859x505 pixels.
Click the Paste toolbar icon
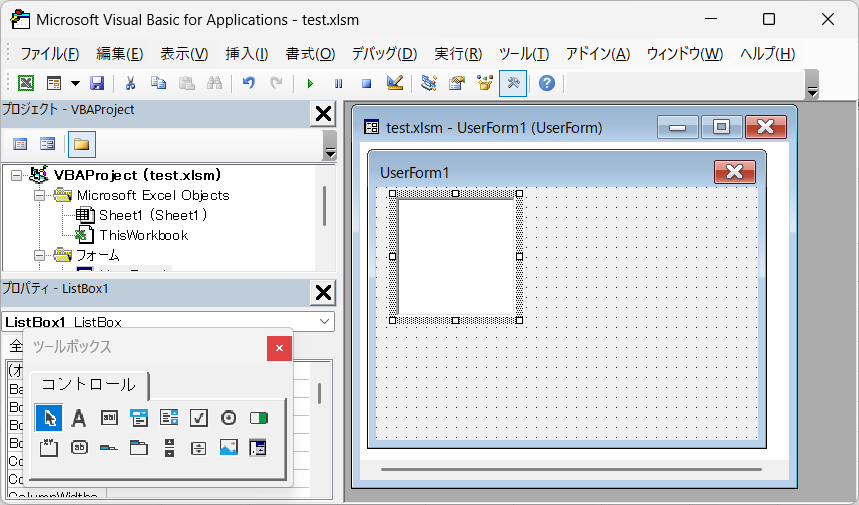(x=187, y=83)
